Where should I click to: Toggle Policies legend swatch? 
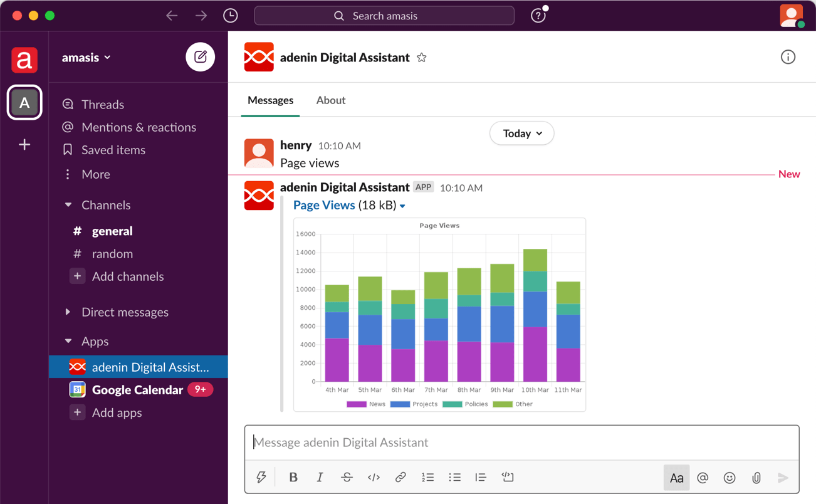pyautogui.click(x=452, y=404)
